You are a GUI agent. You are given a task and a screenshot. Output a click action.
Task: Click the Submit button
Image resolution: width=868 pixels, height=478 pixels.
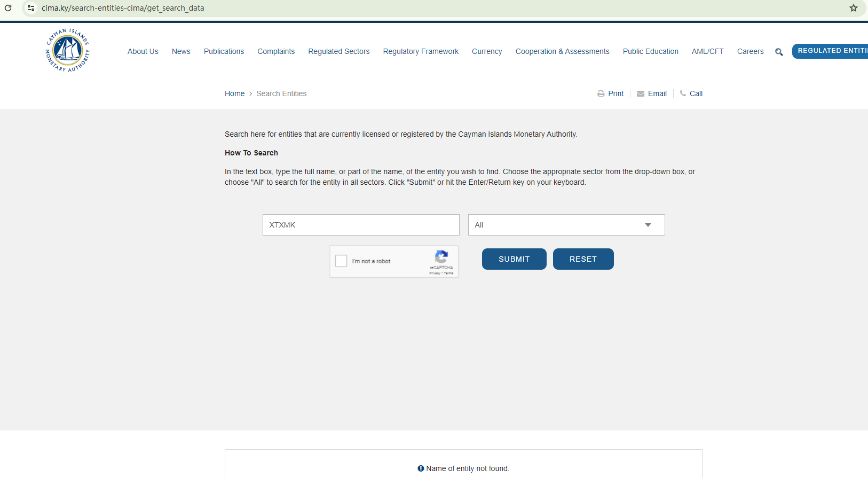coord(514,259)
